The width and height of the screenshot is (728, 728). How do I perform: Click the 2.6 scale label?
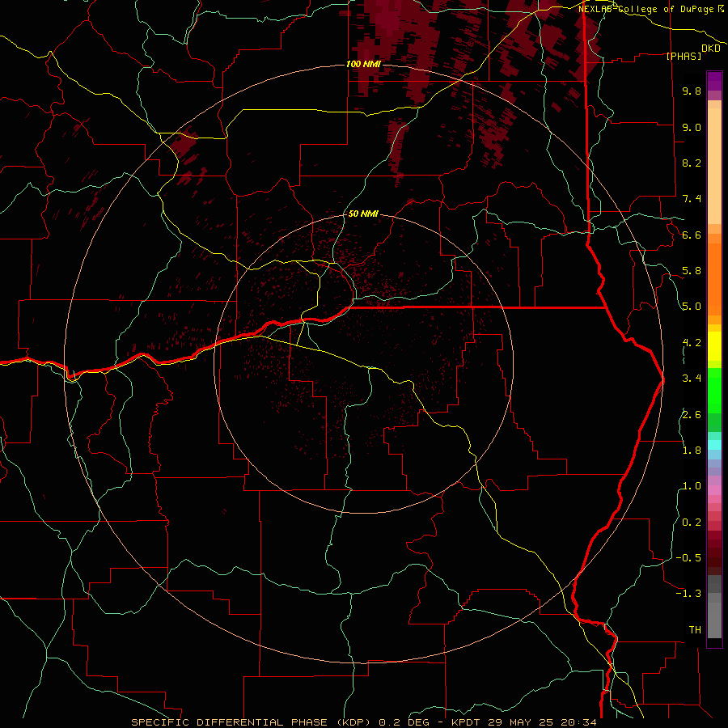(x=692, y=415)
